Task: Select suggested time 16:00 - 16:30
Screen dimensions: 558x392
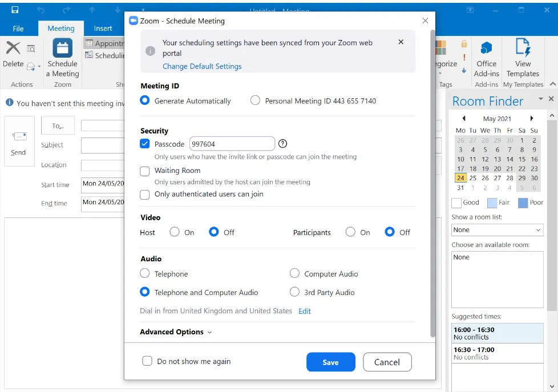Action: [x=497, y=333]
